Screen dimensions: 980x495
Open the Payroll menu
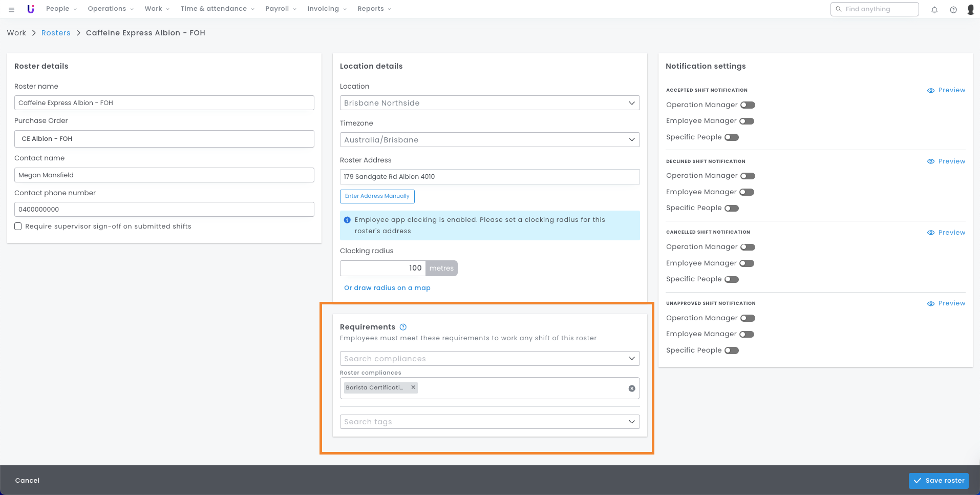point(281,9)
